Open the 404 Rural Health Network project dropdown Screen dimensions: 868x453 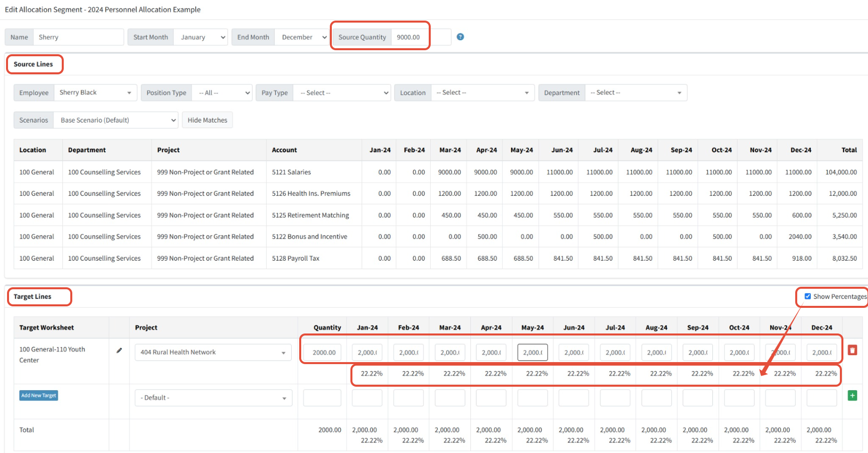(213, 353)
